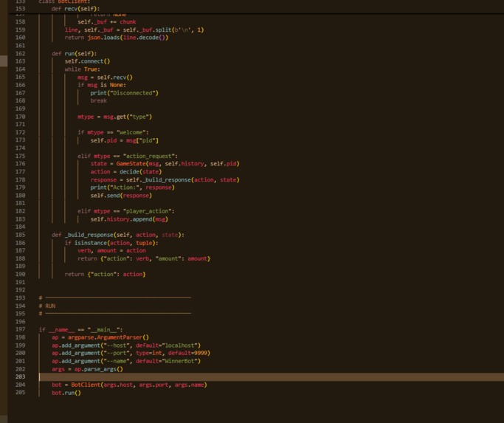Click line number 192 in the gutter

pos(20,290)
